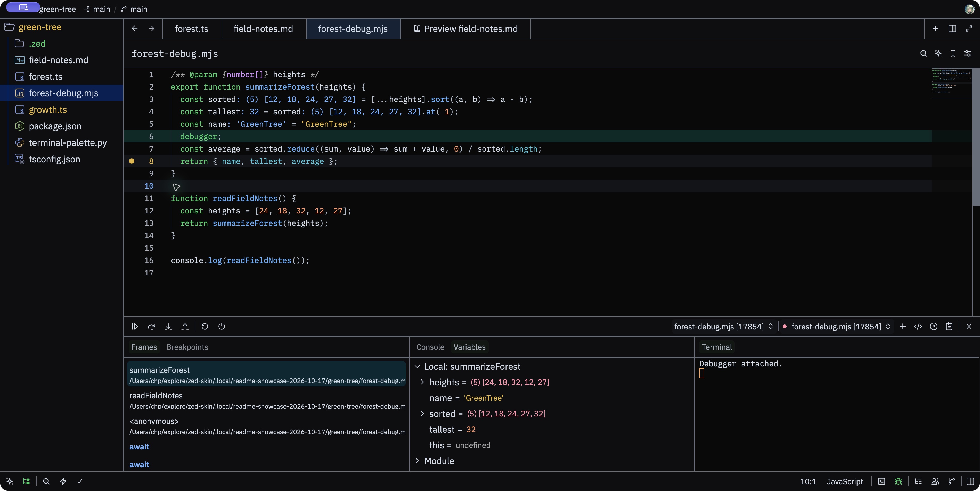Open the debug session picker dropdown
This screenshot has height=491, width=980.
[x=724, y=327]
